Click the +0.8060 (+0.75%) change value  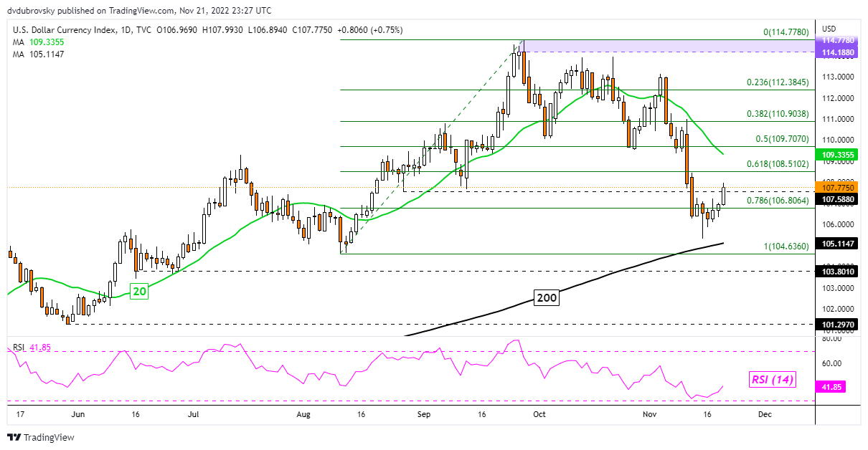click(372, 30)
